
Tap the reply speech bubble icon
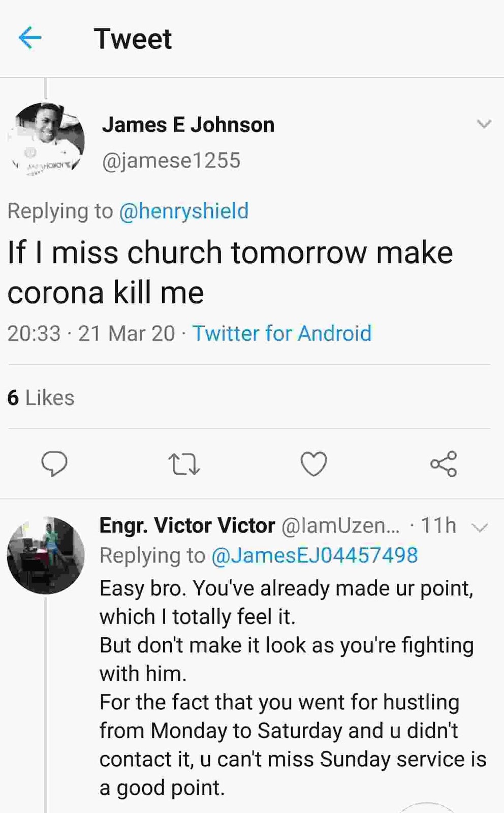[54, 463]
